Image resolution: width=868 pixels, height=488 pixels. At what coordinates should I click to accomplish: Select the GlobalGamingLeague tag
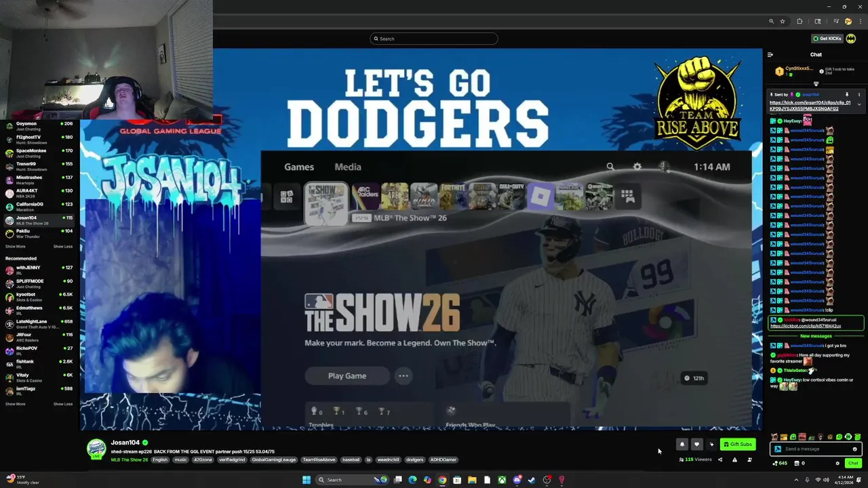pyautogui.click(x=274, y=460)
